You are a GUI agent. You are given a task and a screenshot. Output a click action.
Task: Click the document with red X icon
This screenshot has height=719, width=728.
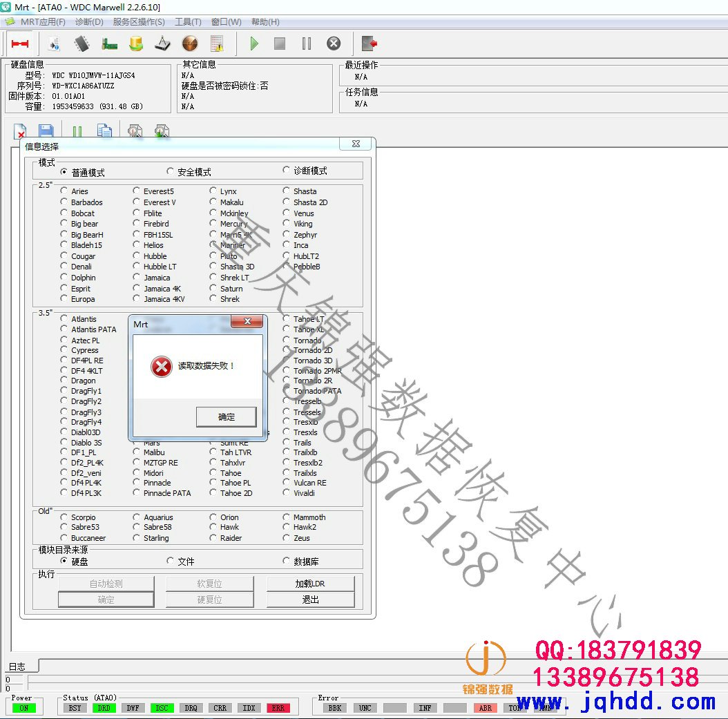[x=20, y=131]
